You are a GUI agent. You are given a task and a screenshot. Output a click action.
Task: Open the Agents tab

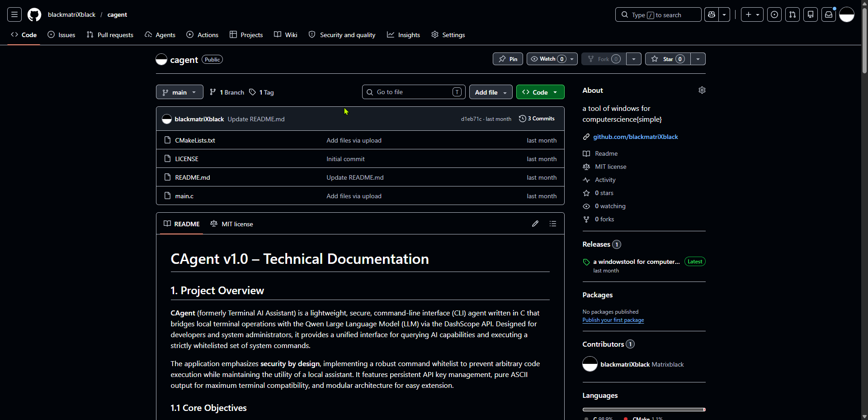(160, 35)
